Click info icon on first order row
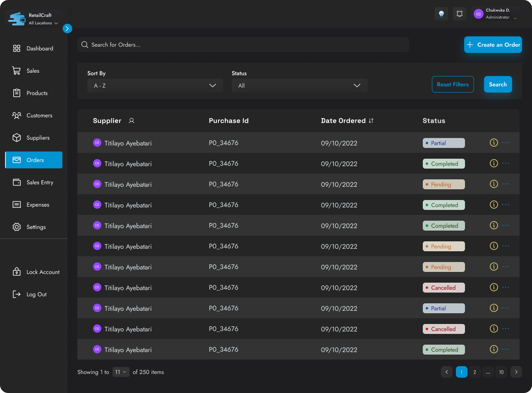 click(493, 143)
